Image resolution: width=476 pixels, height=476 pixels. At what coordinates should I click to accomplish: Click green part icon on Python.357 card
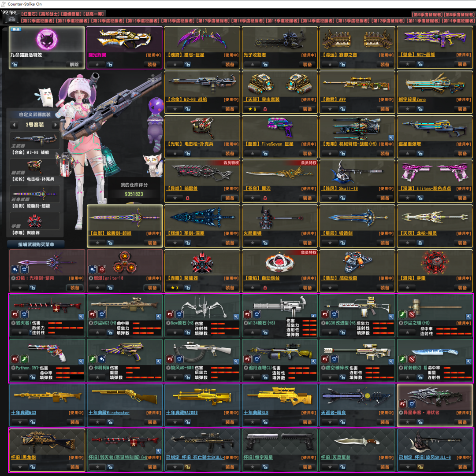click(25, 359)
